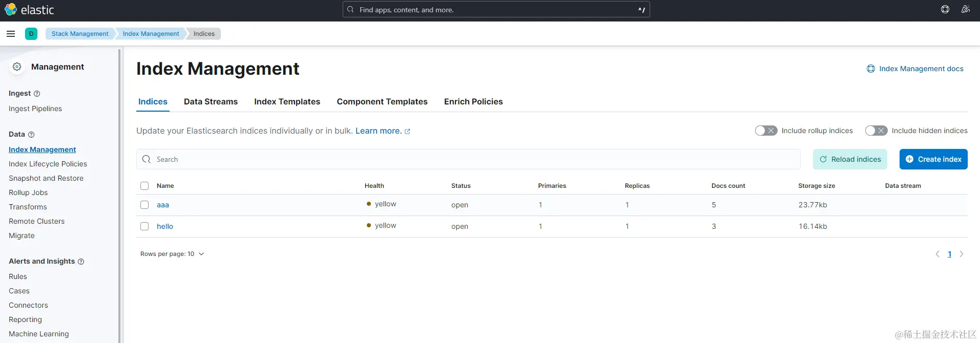Viewport: 980px width, 343px height.
Task: Open the hello index link
Action: pos(165,226)
